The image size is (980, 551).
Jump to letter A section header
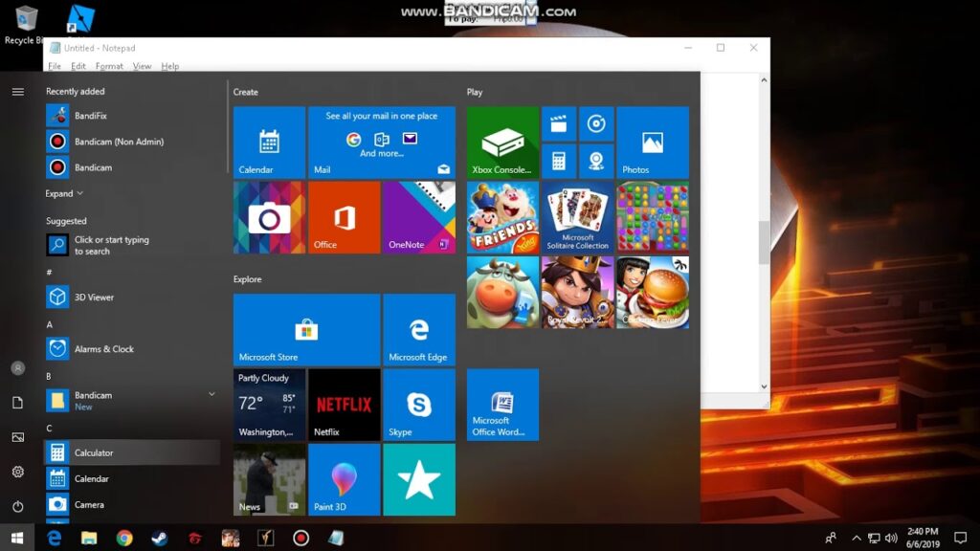point(50,324)
